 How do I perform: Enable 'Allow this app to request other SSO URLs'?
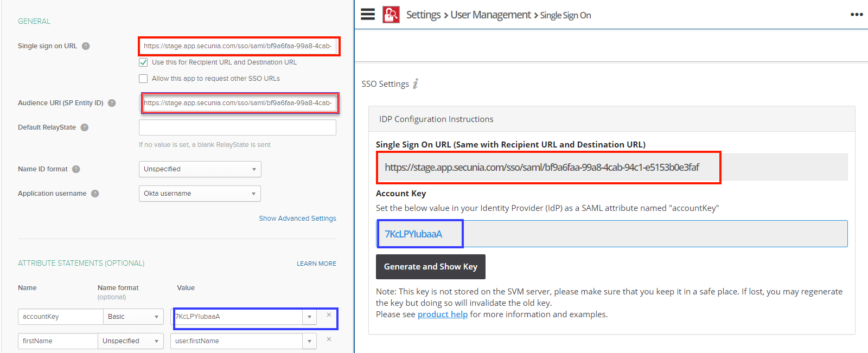[x=143, y=79]
